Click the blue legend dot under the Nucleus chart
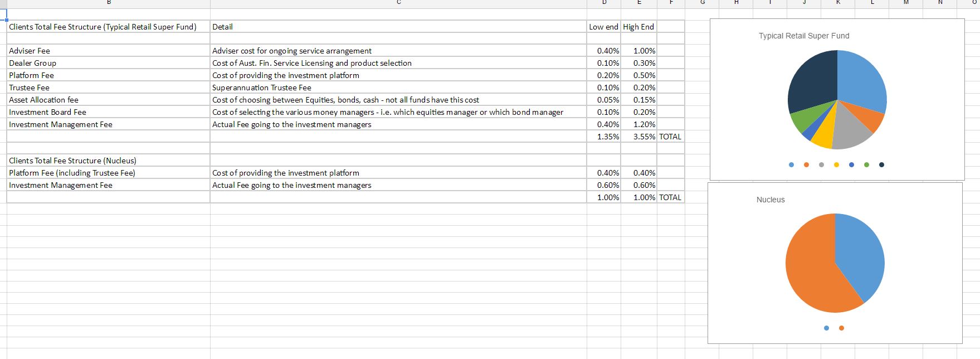Screen dimensions: 980x359 pos(826,328)
